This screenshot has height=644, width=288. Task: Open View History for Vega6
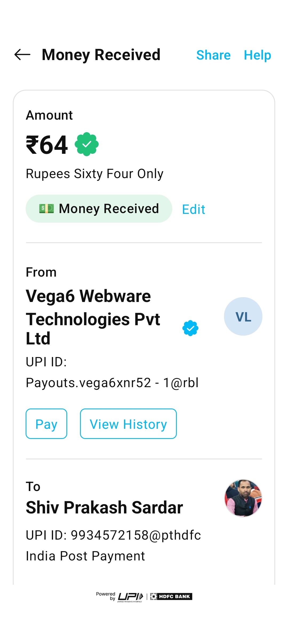(x=128, y=424)
